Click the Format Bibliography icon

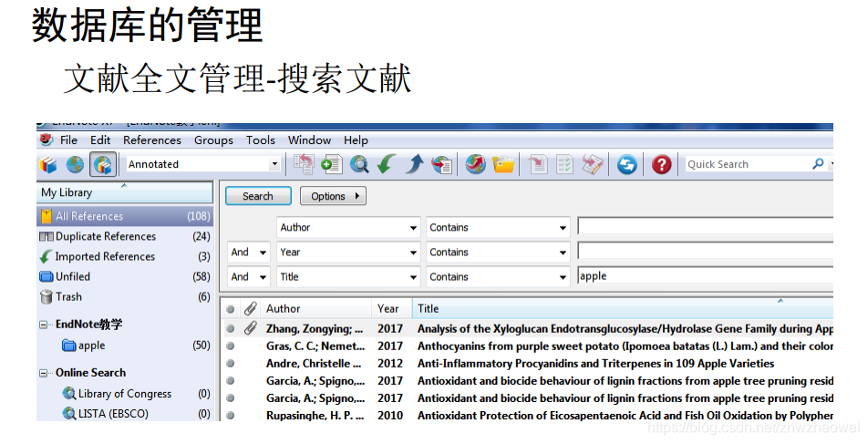coord(564,164)
